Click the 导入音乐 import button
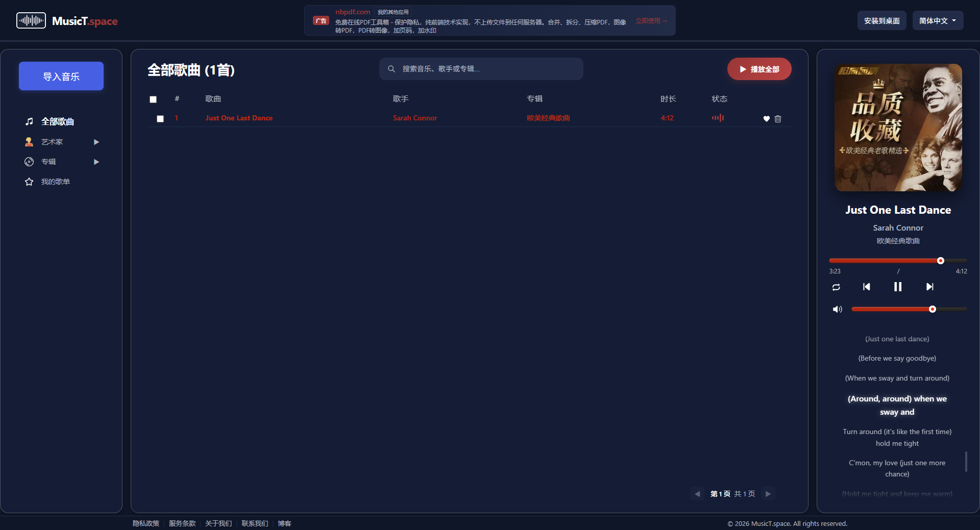 tap(61, 76)
